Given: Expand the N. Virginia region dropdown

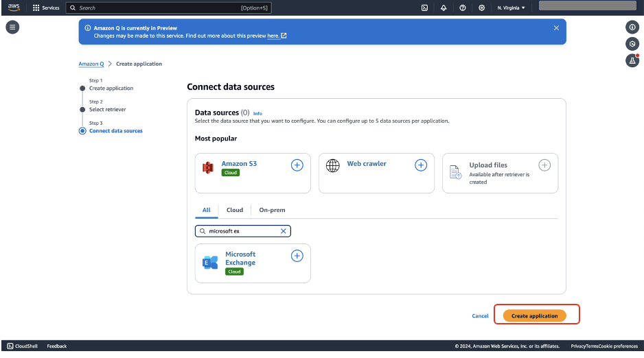Looking at the screenshot, I should pos(511,8).
